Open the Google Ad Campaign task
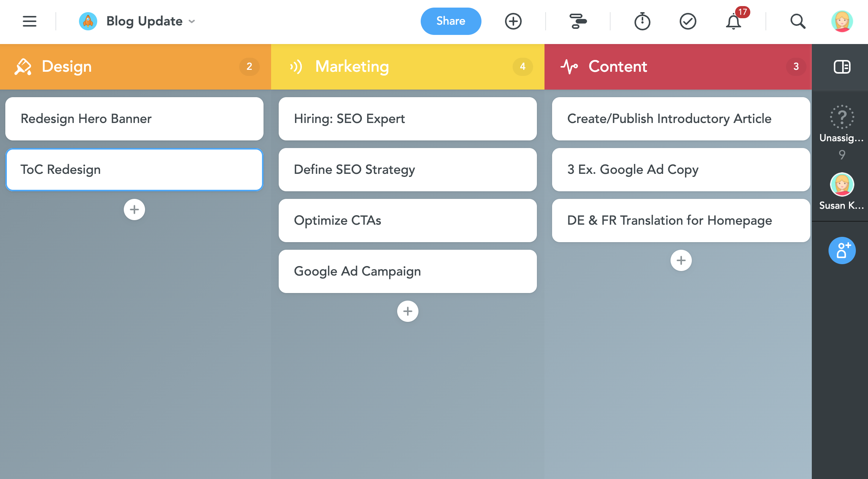Image resolution: width=868 pixels, height=479 pixels. pyautogui.click(x=407, y=271)
